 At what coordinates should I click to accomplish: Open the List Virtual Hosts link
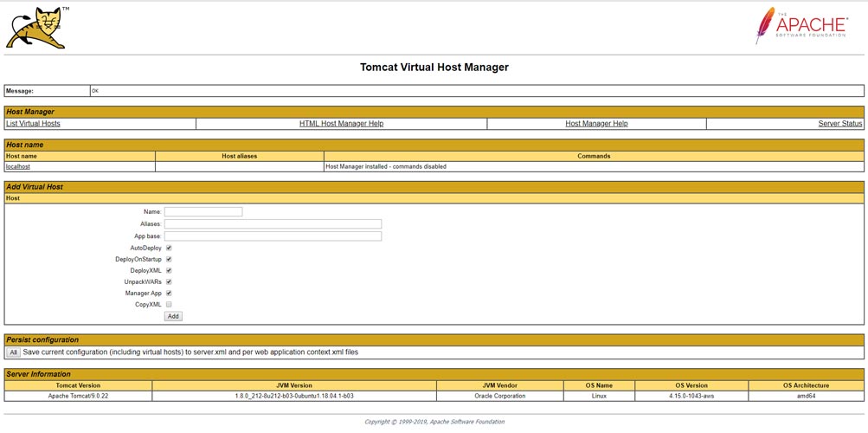coord(33,124)
